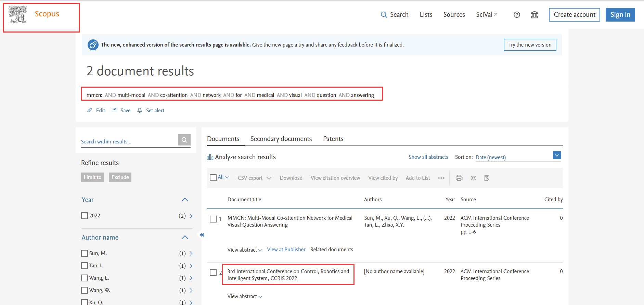
Task: Open the 2022 year filter arrow
Action: coord(191,216)
